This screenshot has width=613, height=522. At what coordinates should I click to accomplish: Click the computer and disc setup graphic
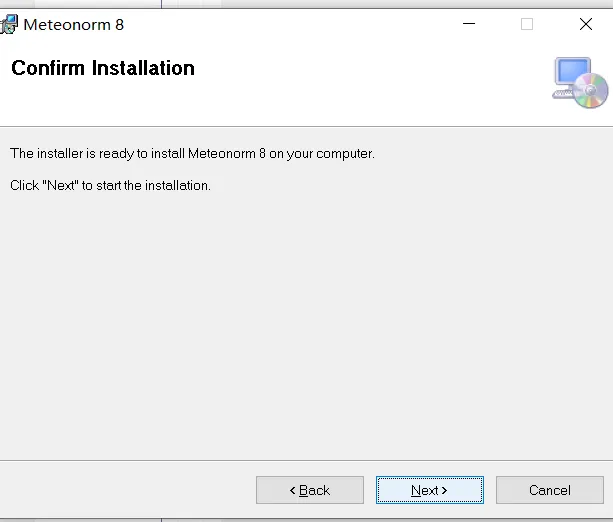click(579, 82)
